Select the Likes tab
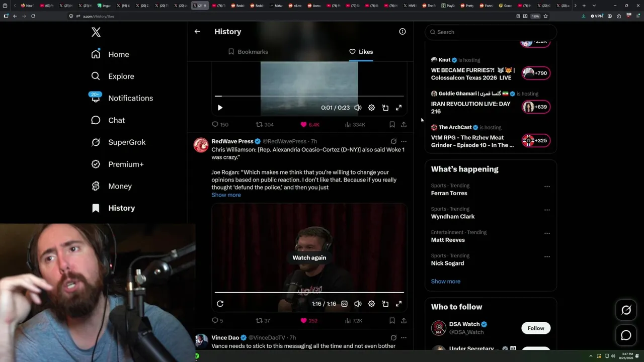Viewport: 644px width, 362px height. (361, 52)
